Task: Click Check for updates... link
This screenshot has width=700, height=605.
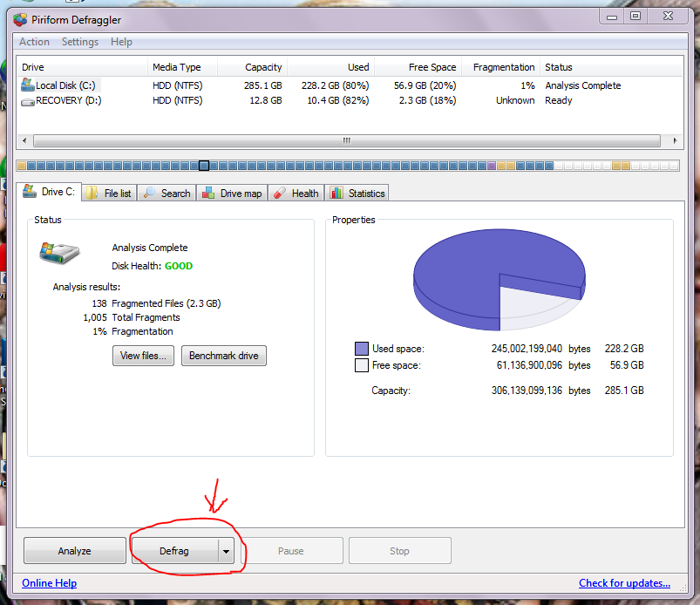Action: pos(624,583)
